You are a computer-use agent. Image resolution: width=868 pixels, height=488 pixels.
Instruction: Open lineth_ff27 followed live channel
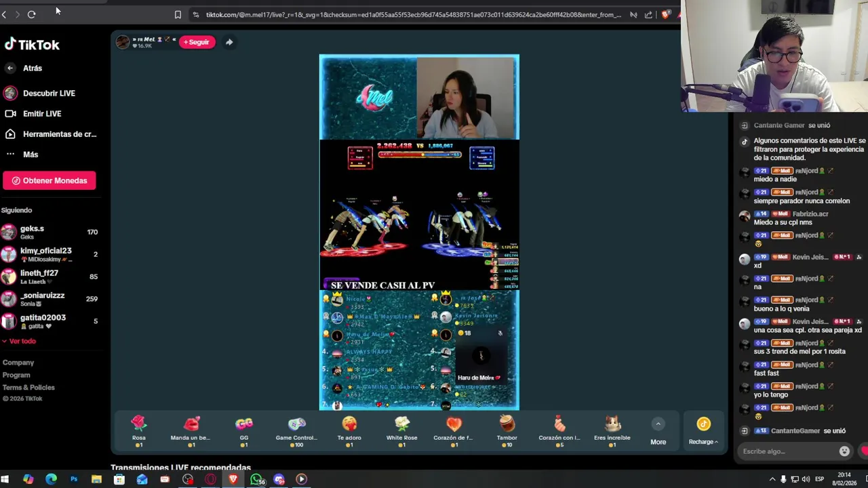pyautogui.click(x=50, y=277)
